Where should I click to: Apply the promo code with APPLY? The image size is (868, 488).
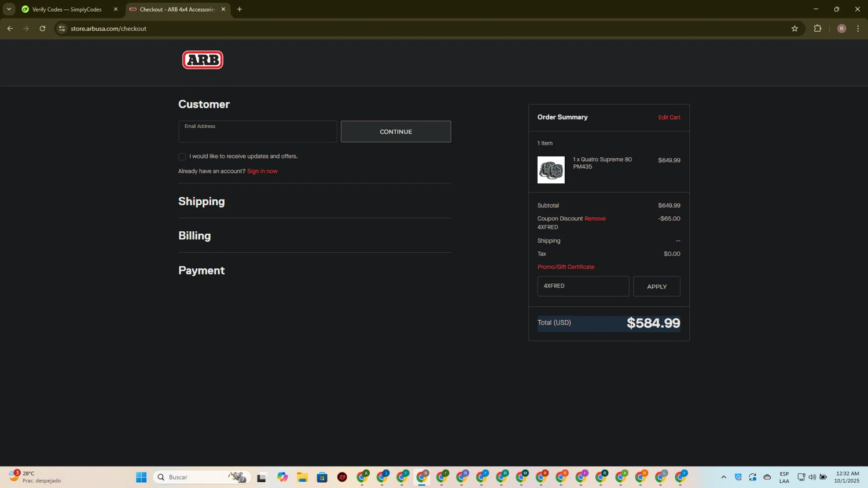click(x=657, y=286)
